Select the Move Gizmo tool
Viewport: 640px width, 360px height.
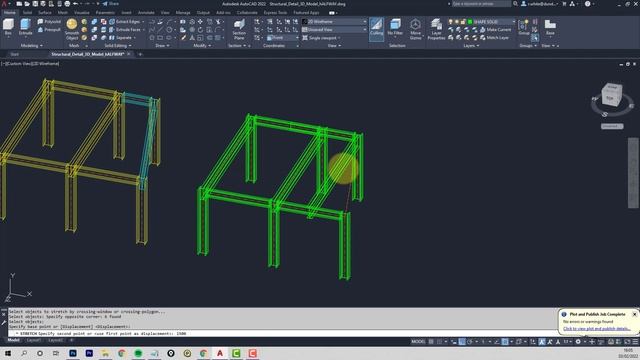(416, 29)
